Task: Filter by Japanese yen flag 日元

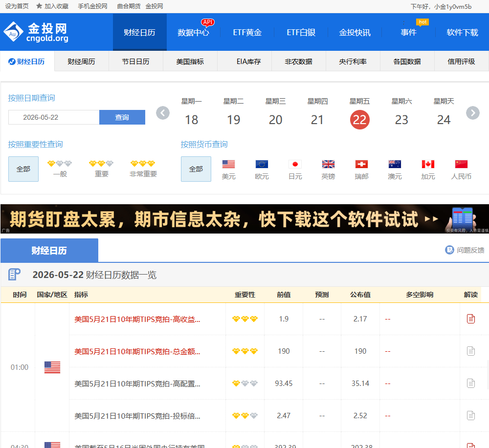Action: tap(295, 164)
